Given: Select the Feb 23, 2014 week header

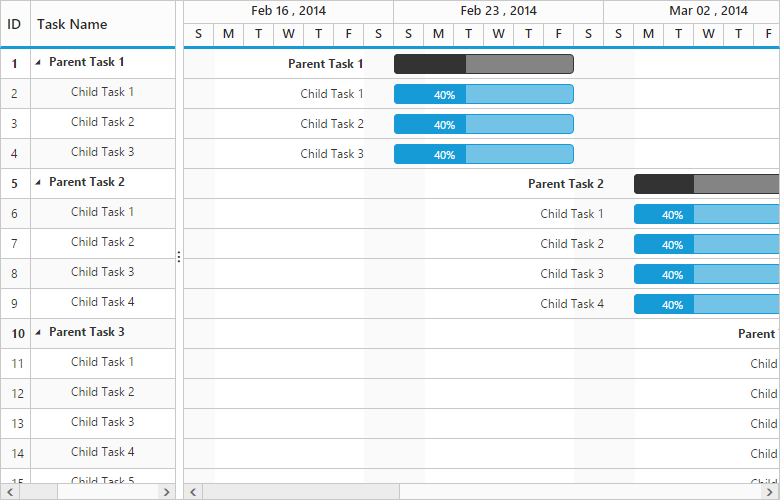Looking at the screenshot, I should pyautogui.click(x=498, y=11).
